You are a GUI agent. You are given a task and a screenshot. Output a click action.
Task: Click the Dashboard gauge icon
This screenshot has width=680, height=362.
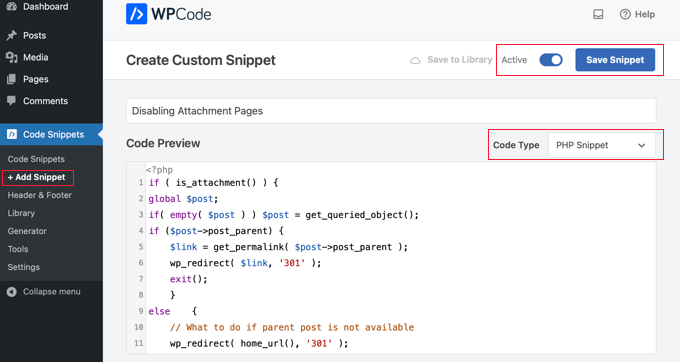tap(12, 7)
